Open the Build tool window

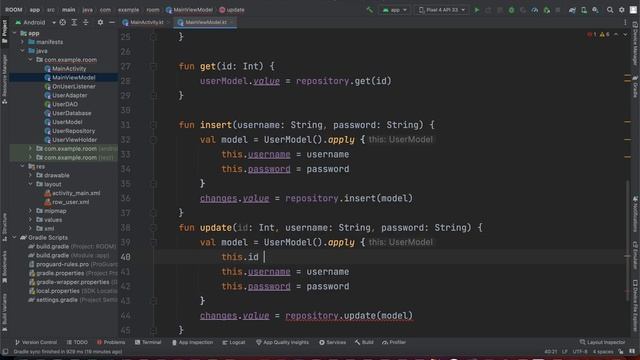[x=364, y=342]
